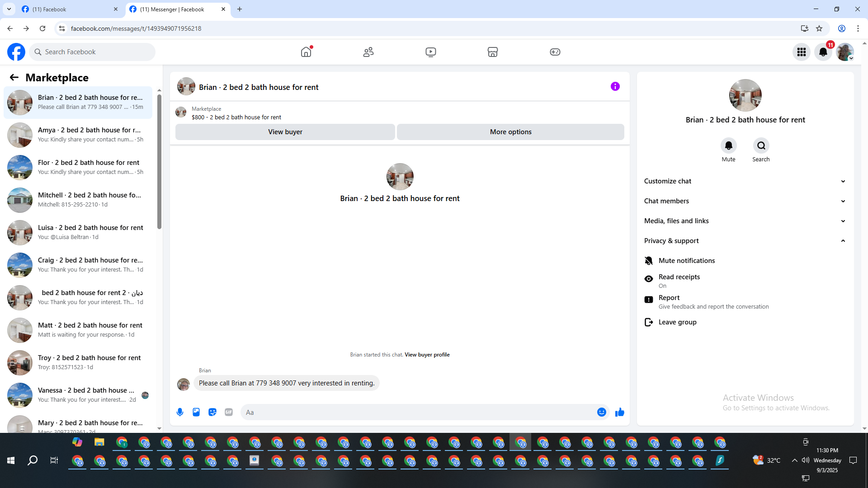The width and height of the screenshot is (868, 488).
Task: Switch to the (11) Facebook tab
Action: coord(70,9)
